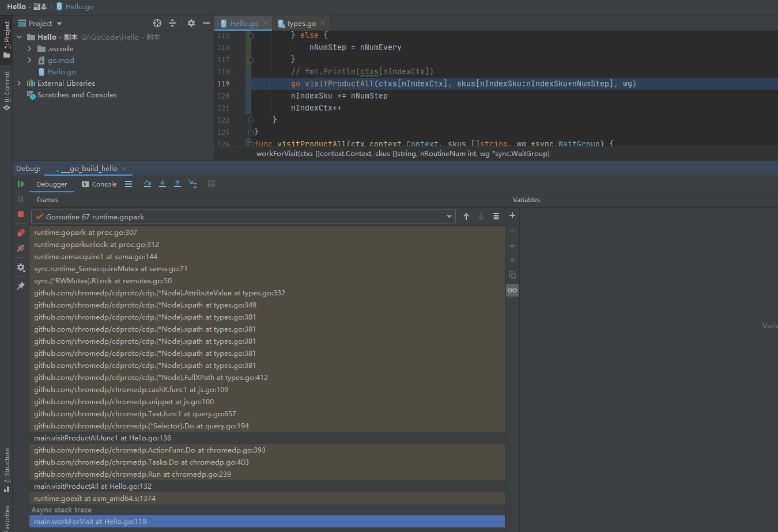Toggle Mute Breakpoints icon
The image size is (778, 532).
[21, 248]
